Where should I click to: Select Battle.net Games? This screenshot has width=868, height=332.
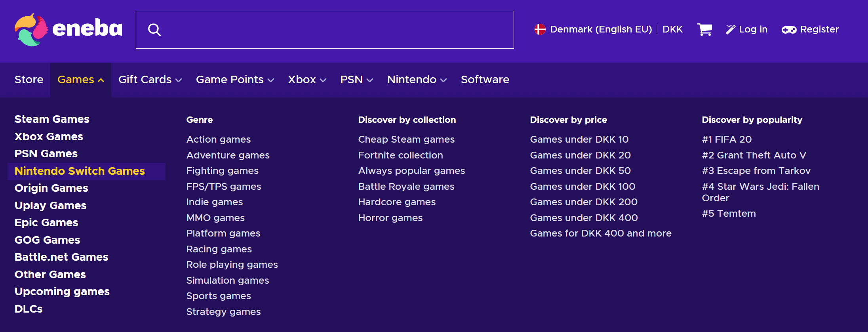[61, 257]
